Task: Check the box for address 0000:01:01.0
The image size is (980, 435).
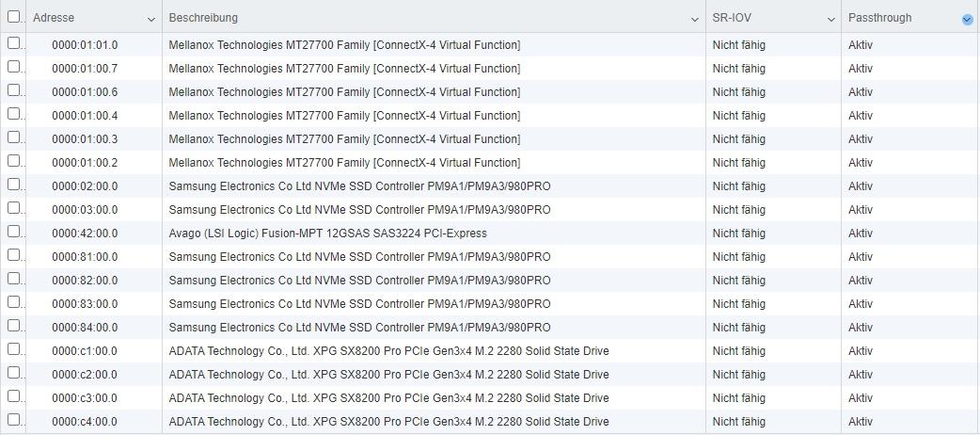Action: point(13,43)
